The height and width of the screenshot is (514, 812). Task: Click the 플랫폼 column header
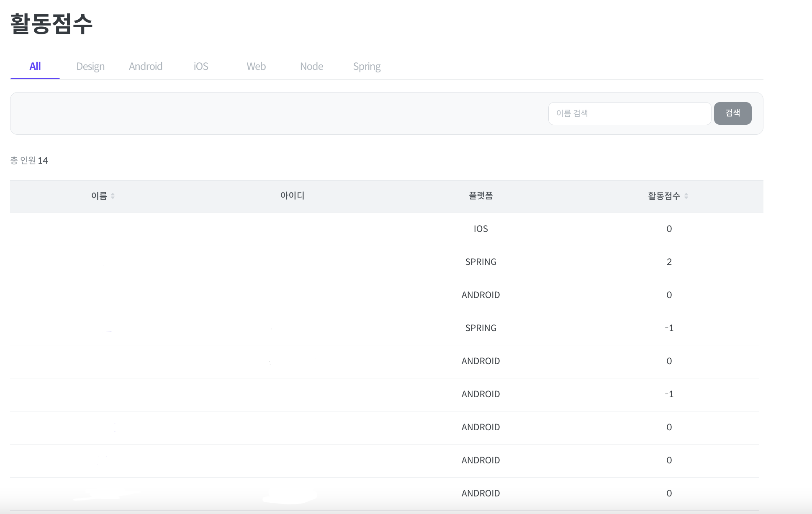[x=481, y=196]
